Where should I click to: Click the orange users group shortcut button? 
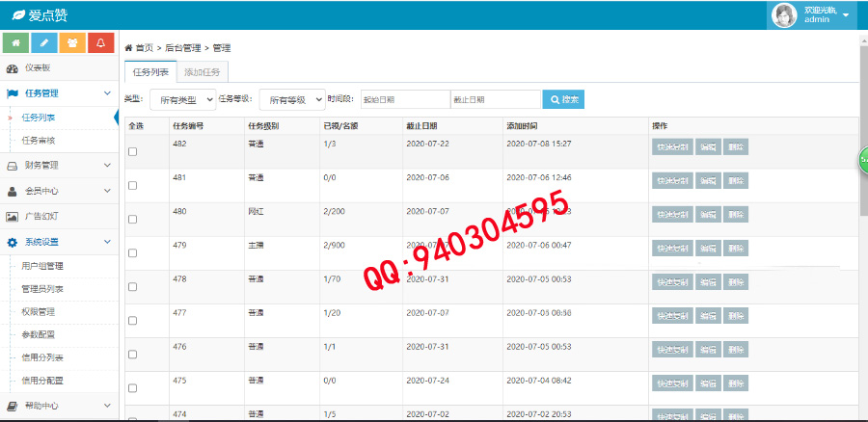pos(72,43)
